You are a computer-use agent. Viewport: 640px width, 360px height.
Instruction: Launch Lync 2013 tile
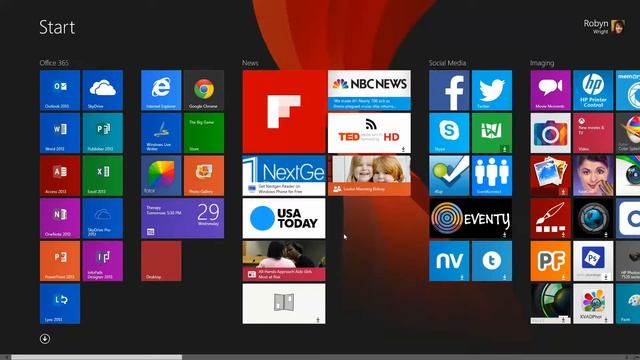(60, 304)
